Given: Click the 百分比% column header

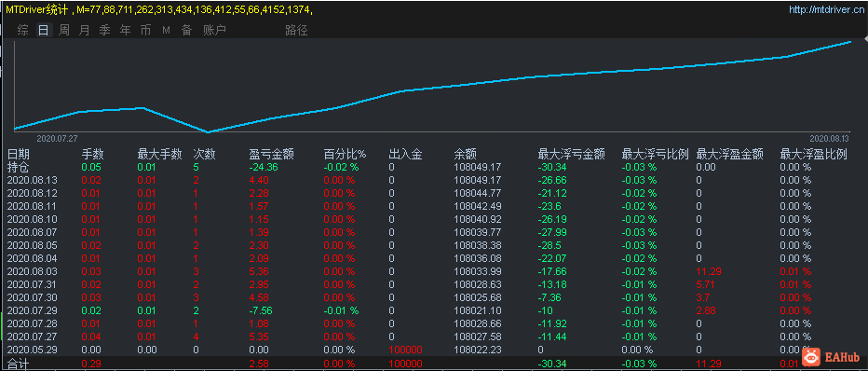Looking at the screenshot, I should click(345, 154).
